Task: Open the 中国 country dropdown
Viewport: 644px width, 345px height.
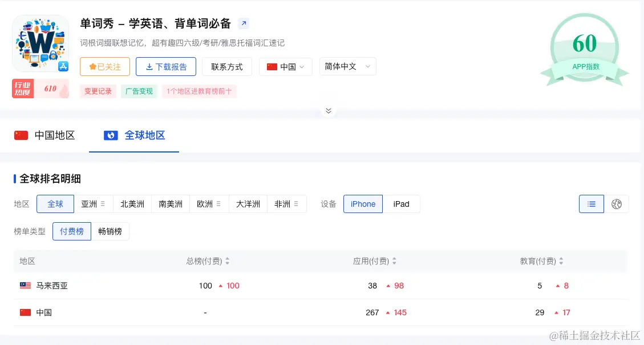Action: [285, 67]
